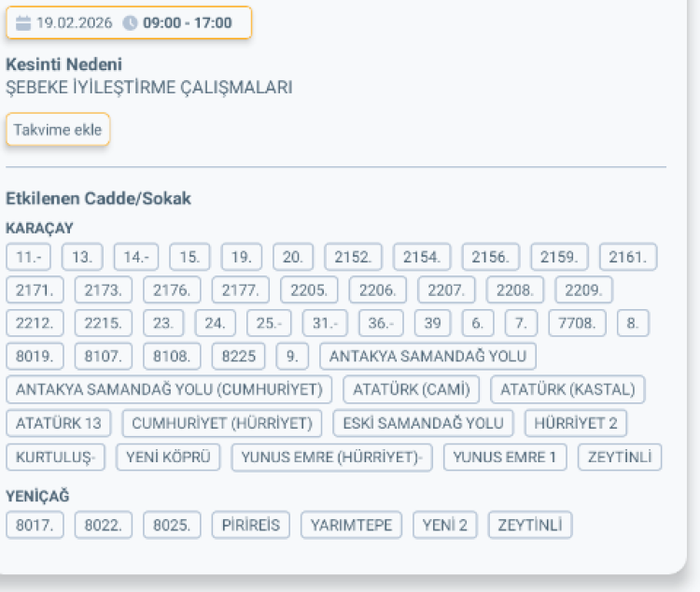
Task: Select the 31.- street tag
Action: 325,323
